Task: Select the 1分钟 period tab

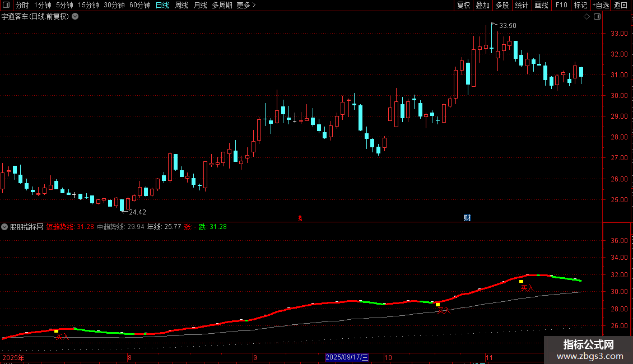Action: click(43, 5)
